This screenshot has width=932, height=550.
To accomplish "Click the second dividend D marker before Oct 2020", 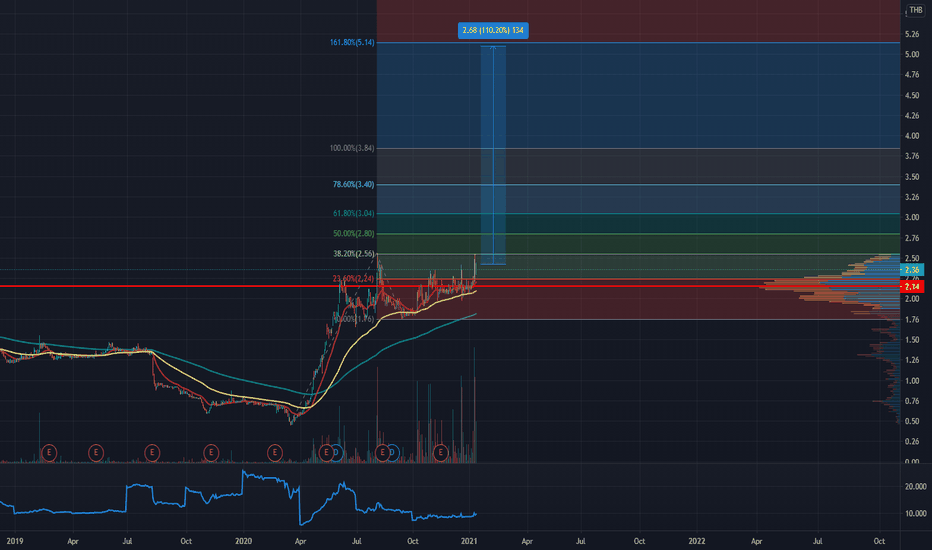I will pos(393,453).
